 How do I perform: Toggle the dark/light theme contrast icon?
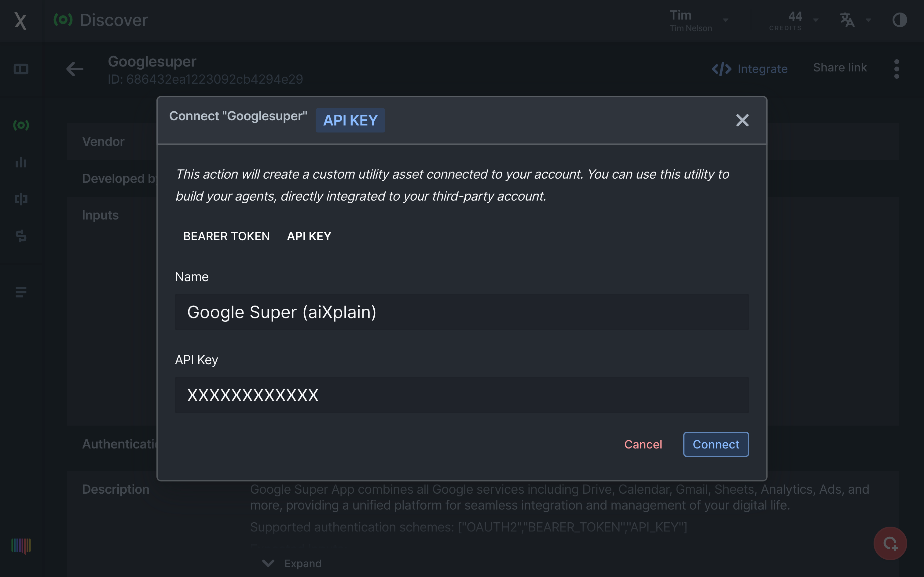tap(899, 20)
